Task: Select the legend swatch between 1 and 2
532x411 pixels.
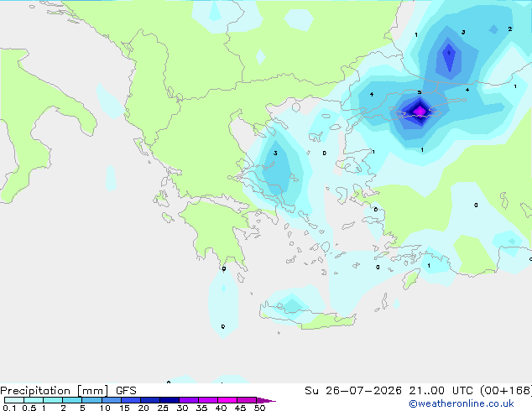Action: [x=53, y=400]
